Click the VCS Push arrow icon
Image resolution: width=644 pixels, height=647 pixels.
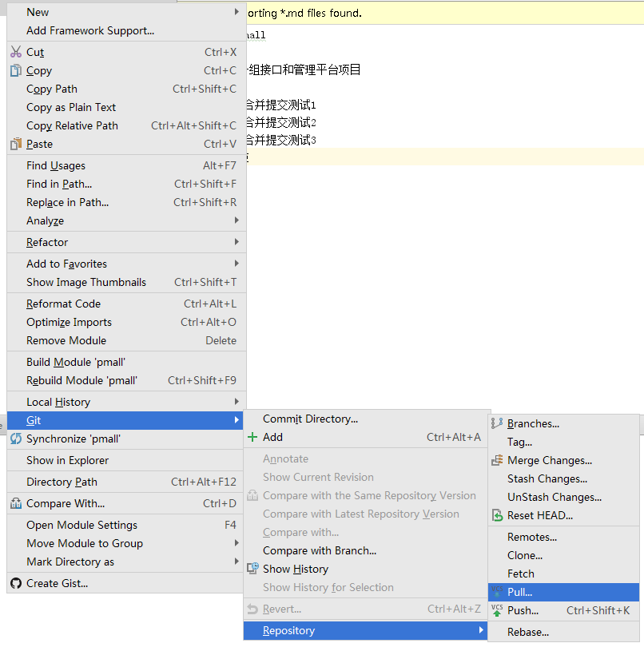coord(497,610)
